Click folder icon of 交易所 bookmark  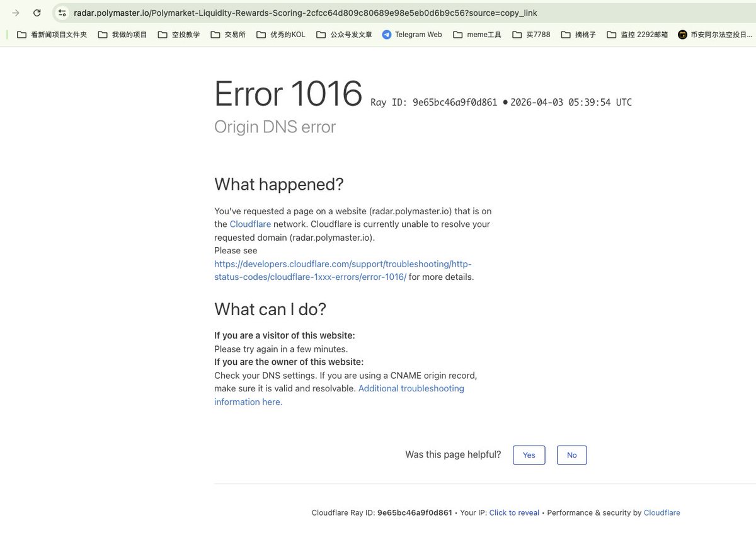215,35
